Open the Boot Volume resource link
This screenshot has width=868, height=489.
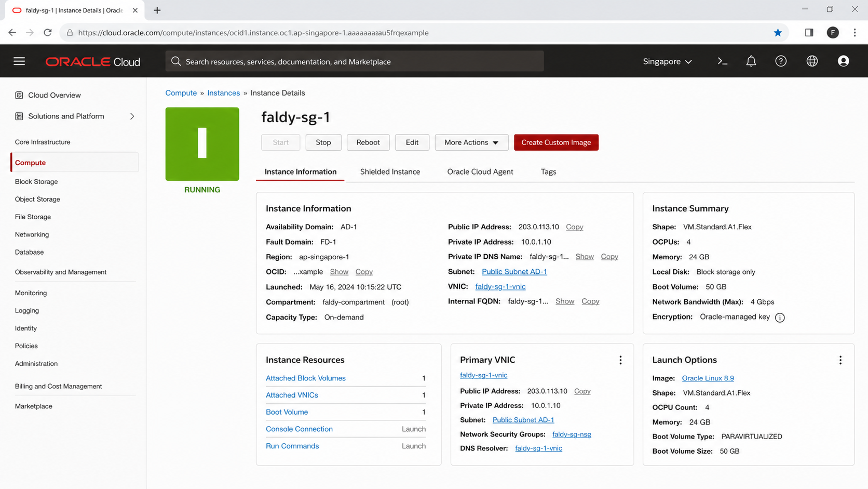[287, 412]
